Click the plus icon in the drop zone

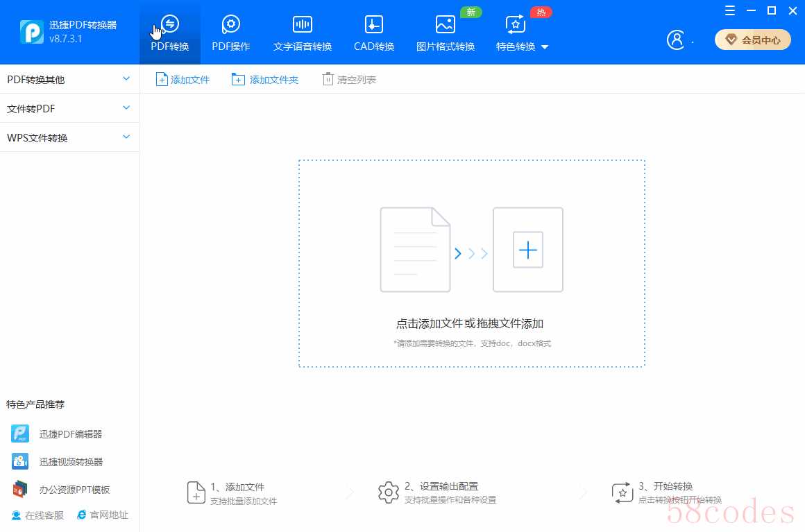(528, 250)
